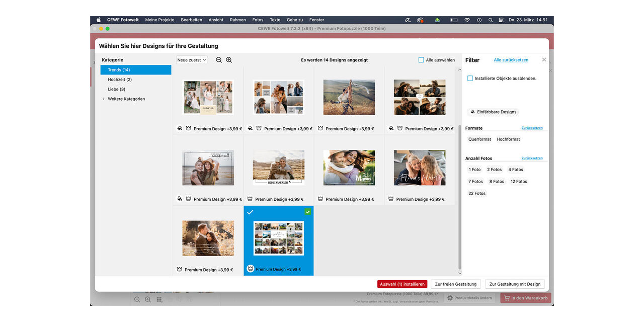
Task: Select the 'Trends (14)' category
Action: pyautogui.click(x=136, y=70)
